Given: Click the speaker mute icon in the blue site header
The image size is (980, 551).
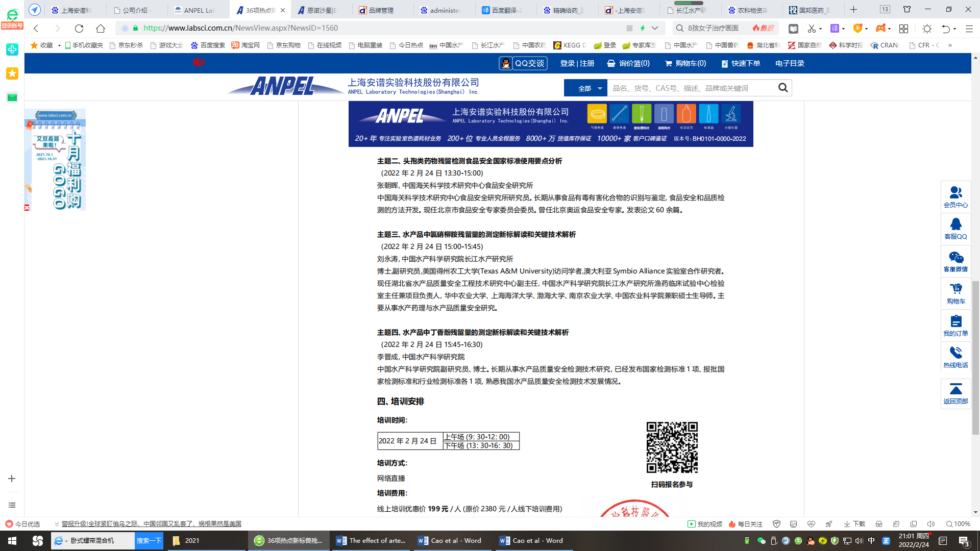Looking at the screenshot, I should [x=199, y=62].
